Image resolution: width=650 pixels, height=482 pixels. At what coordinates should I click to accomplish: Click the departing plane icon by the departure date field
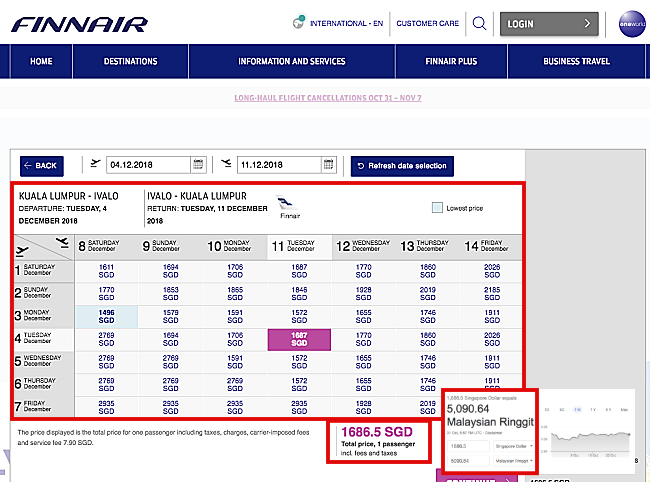tap(95, 163)
